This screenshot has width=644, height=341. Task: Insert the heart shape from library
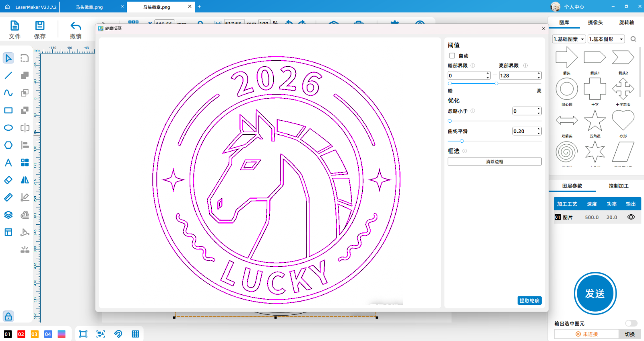623,121
